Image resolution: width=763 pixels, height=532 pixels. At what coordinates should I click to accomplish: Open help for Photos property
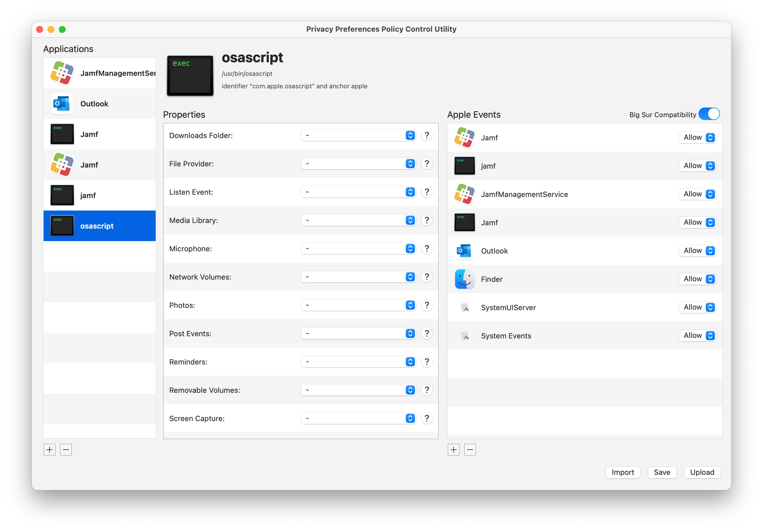click(427, 305)
